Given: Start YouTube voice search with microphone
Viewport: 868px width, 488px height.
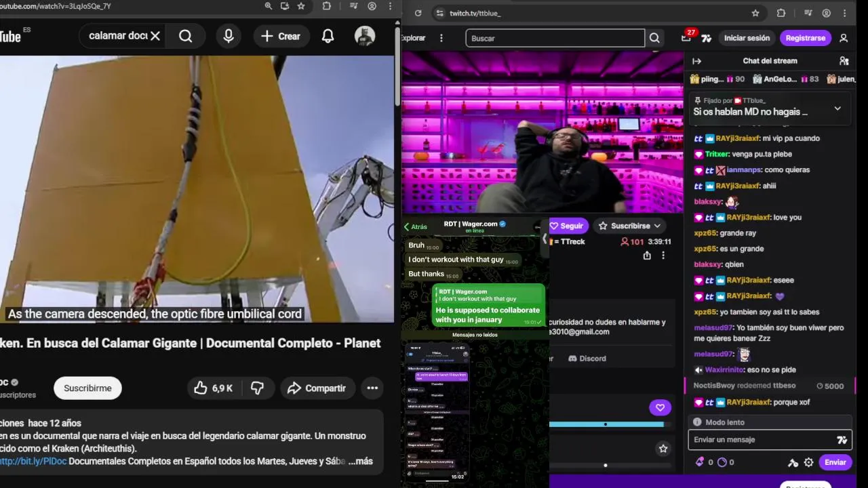Looking at the screenshot, I should pyautogui.click(x=229, y=36).
